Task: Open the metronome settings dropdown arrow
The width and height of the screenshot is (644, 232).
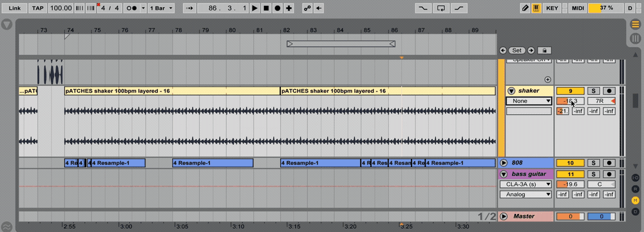Action: (x=143, y=8)
